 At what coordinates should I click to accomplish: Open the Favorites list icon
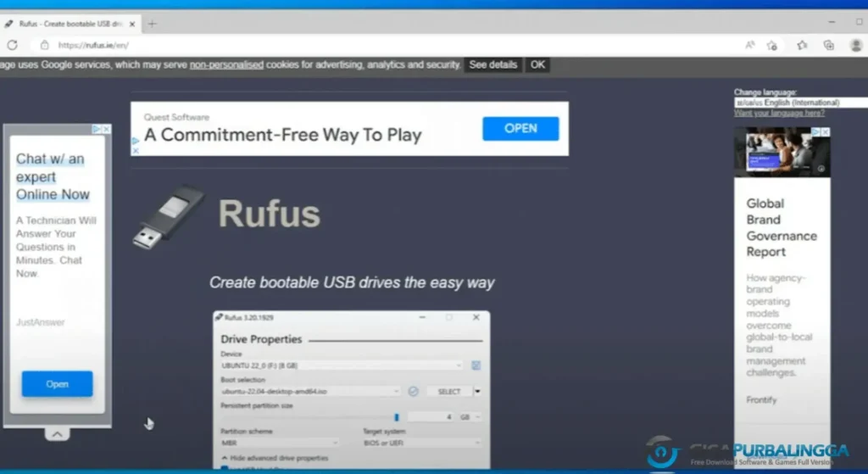coord(802,45)
